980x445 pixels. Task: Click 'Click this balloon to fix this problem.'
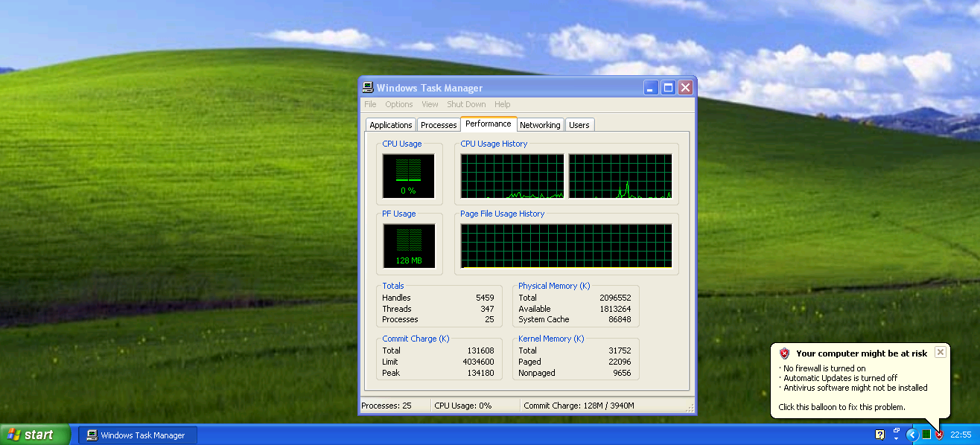coord(841,407)
